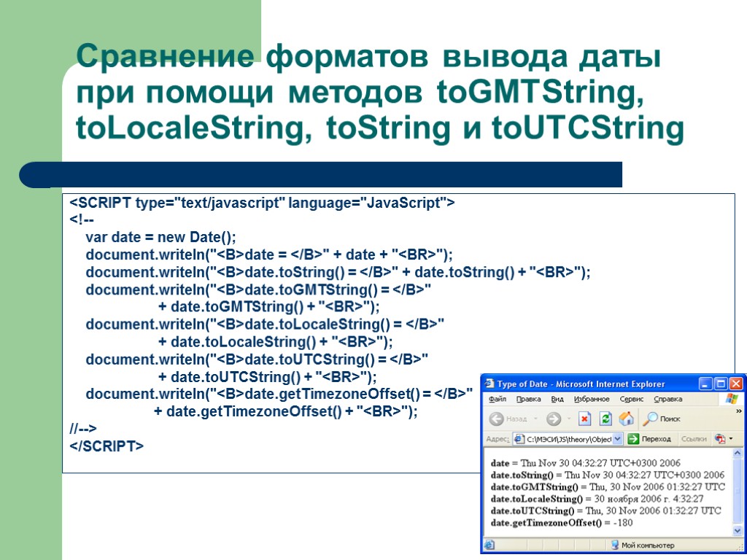Click the '-180' offset value
The width and height of the screenshot is (747, 560).
623,523
